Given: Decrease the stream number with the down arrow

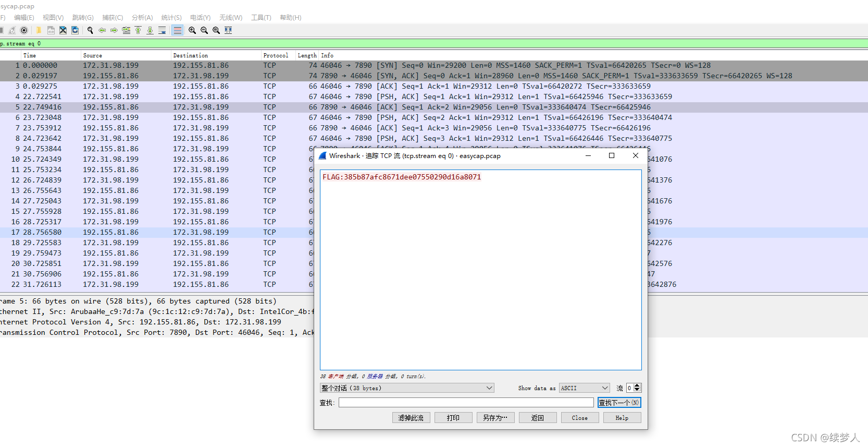Looking at the screenshot, I should (637, 390).
